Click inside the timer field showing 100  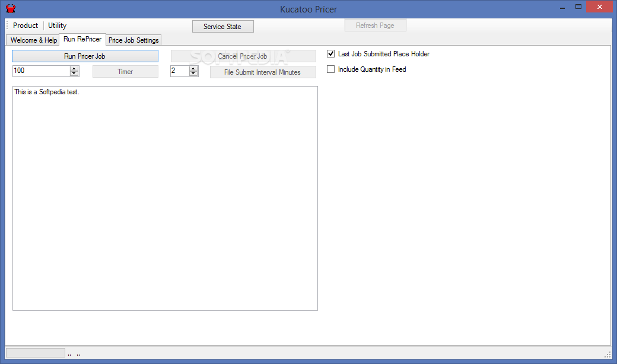coord(42,71)
